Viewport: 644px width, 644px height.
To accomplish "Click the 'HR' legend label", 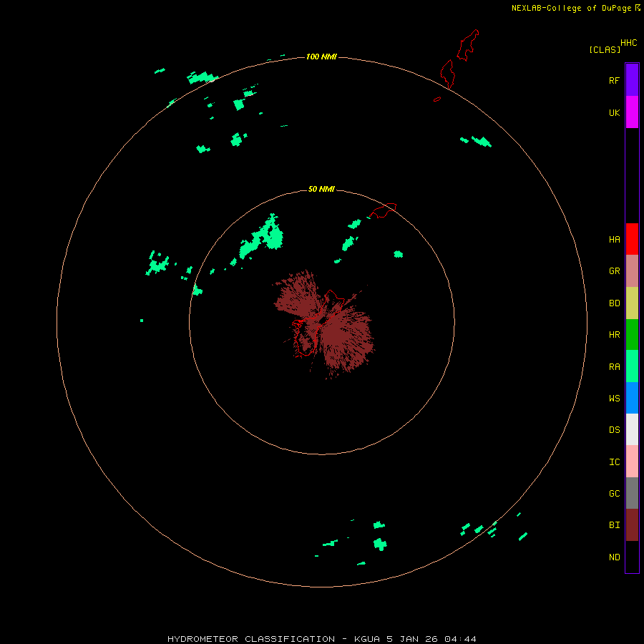I will point(614,335).
